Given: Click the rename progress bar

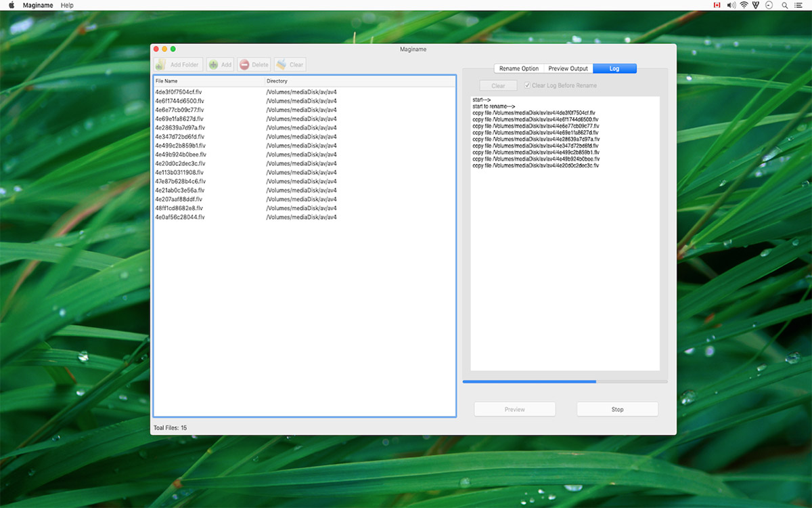Looking at the screenshot, I should coord(565,381).
